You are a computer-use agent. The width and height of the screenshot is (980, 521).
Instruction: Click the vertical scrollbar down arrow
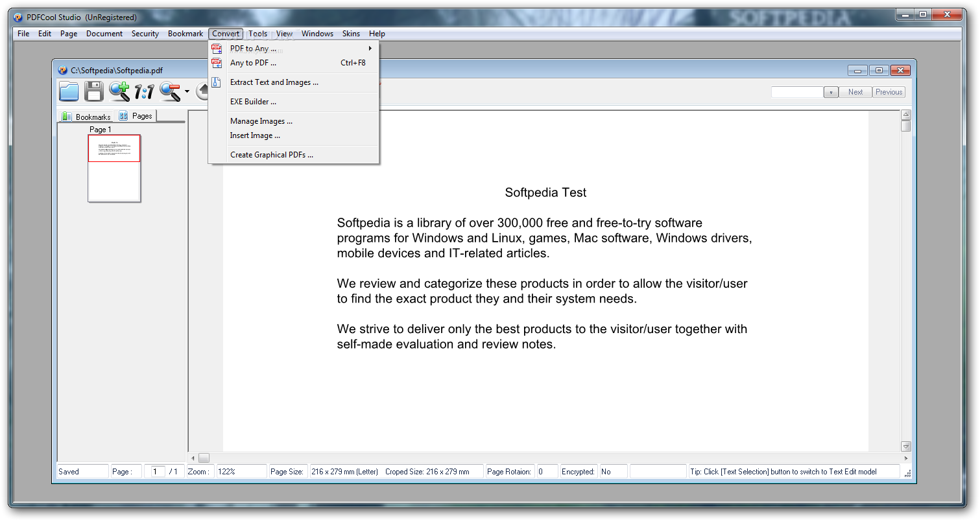point(906,446)
